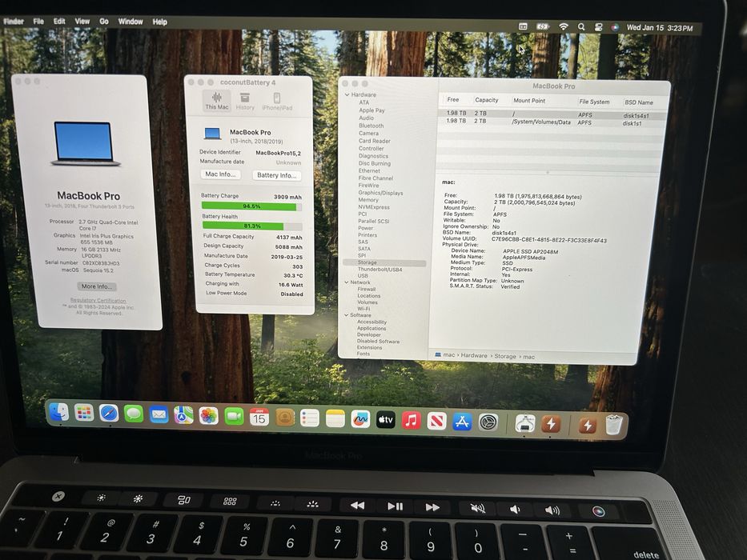Image resolution: width=747 pixels, height=560 pixels.
Task: Collapse the Software section in sidebar
Action: pos(347,315)
